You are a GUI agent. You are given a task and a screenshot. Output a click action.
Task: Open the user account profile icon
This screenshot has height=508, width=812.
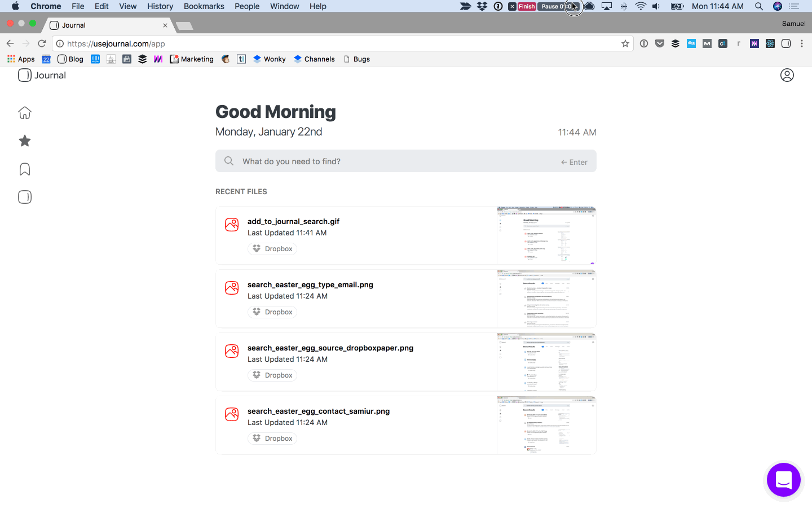(787, 75)
